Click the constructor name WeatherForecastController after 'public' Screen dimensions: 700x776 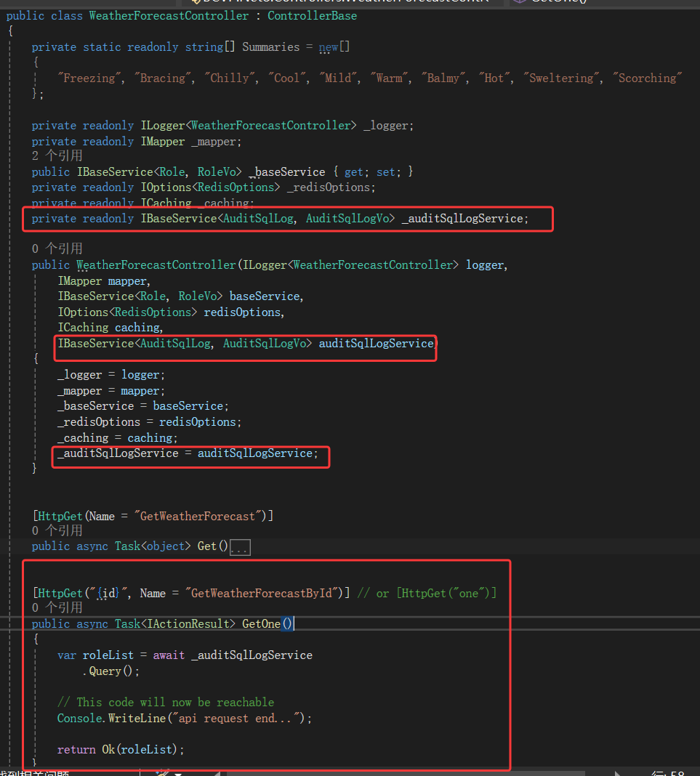coord(156,265)
